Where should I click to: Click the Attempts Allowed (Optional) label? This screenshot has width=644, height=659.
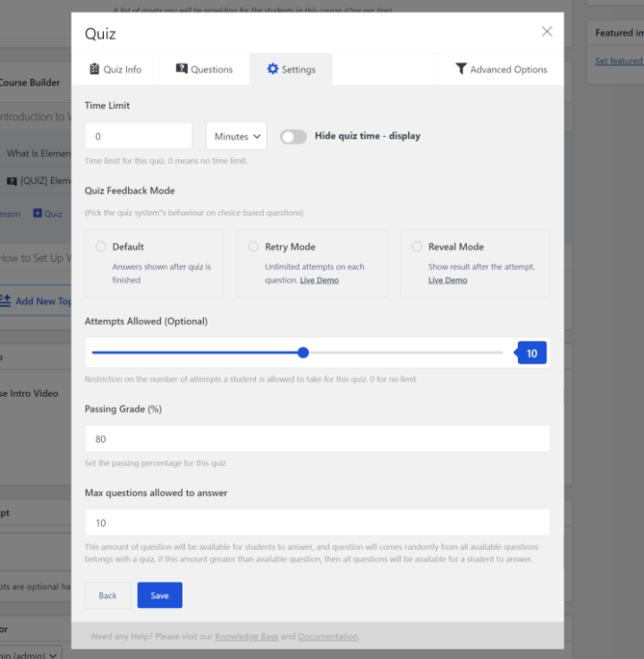(147, 322)
